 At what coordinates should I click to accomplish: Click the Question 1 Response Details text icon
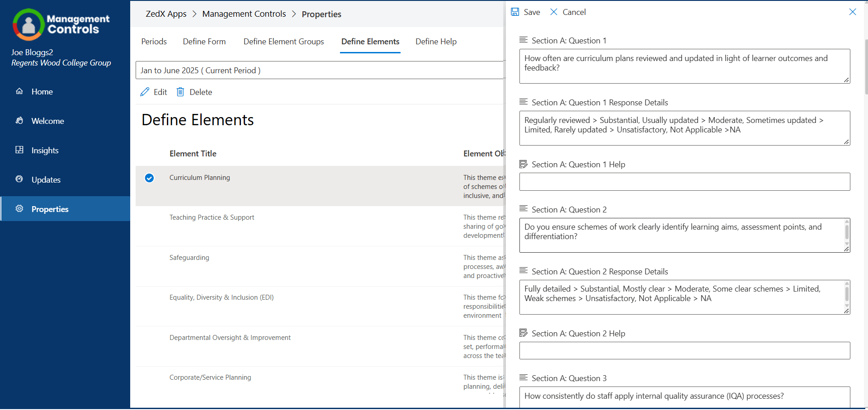click(524, 102)
